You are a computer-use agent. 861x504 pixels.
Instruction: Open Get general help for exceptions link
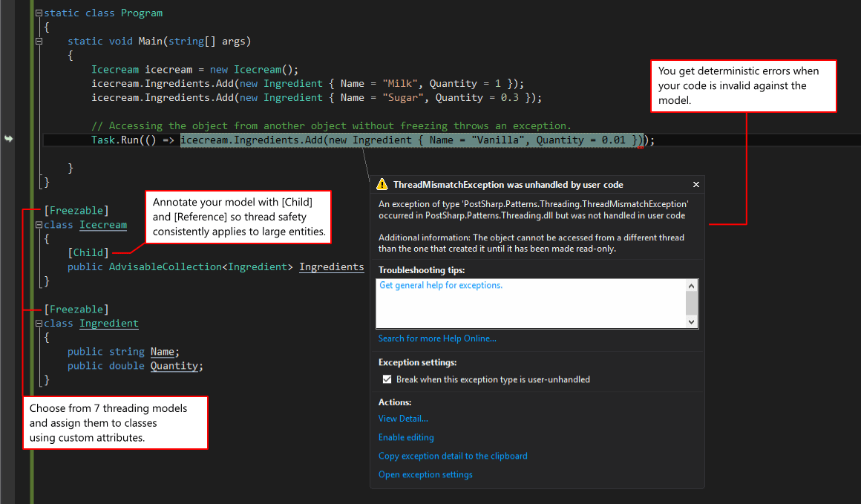pos(440,286)
